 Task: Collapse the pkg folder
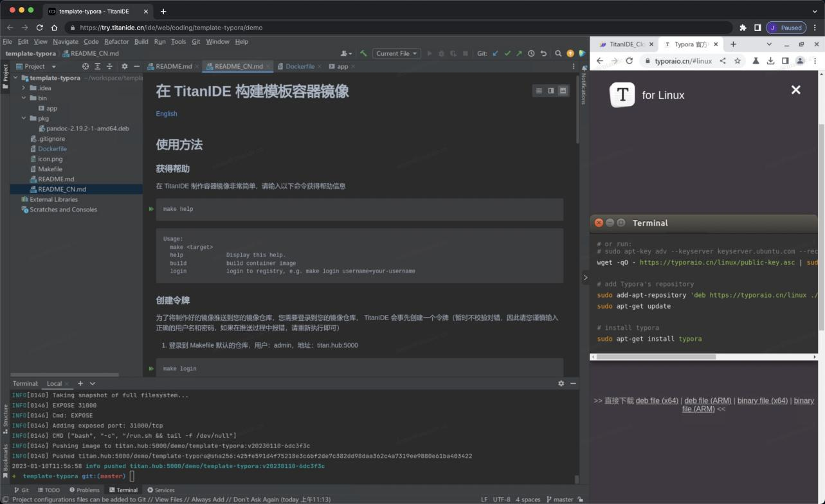24,118
